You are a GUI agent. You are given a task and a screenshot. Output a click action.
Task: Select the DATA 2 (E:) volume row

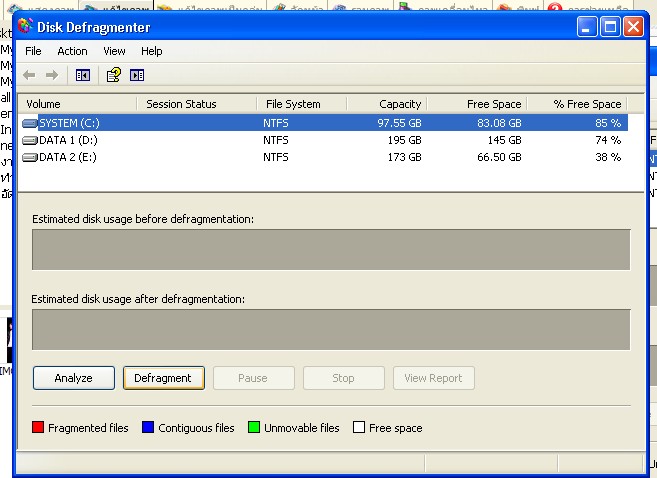pyautogui.click(x=324, y=158)
